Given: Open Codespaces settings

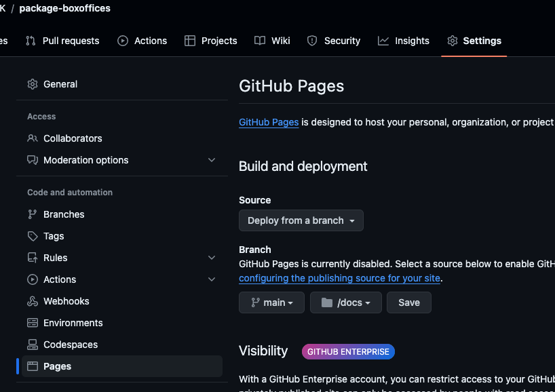Looking at the screenshot, I should [x=122, y=345].
